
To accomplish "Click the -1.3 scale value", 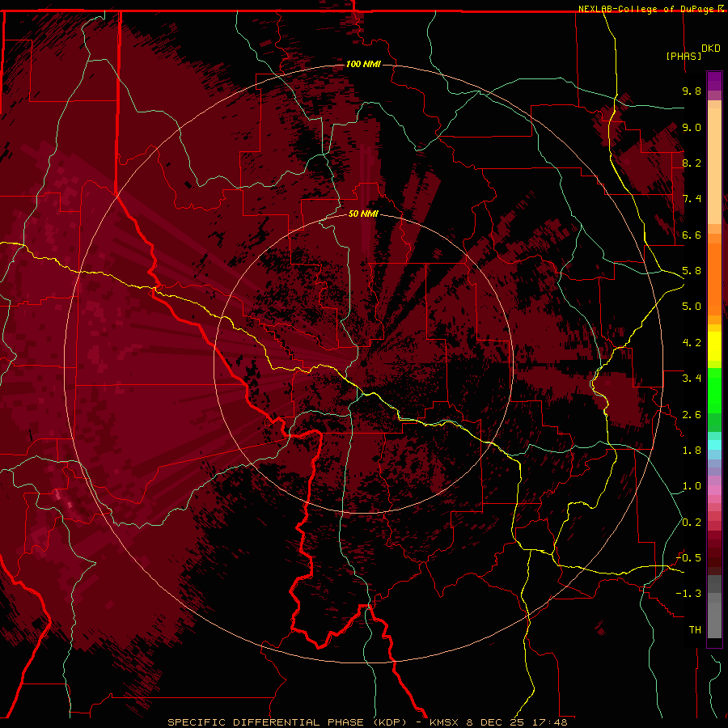I will [688, 594].
